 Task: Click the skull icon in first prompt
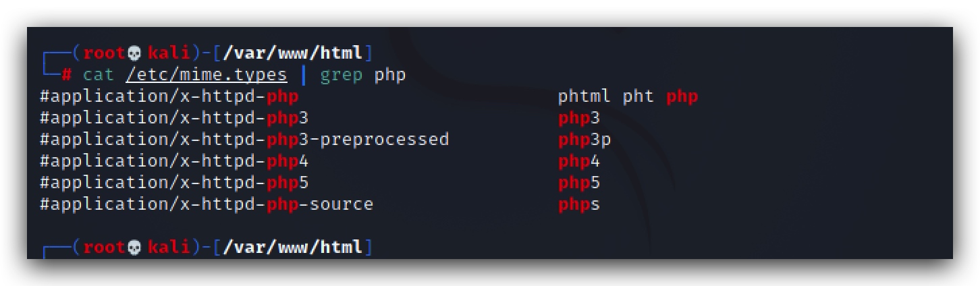click(x=133, y=53)
